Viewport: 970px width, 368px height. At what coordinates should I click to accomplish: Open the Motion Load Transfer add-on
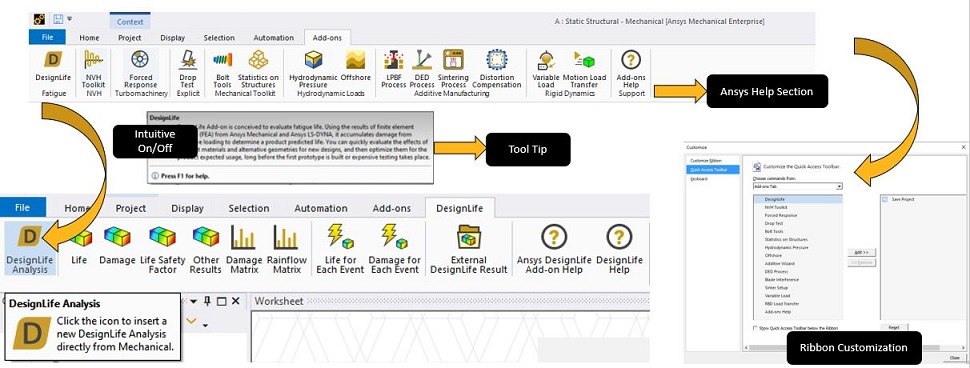click(x=584, y=68)
